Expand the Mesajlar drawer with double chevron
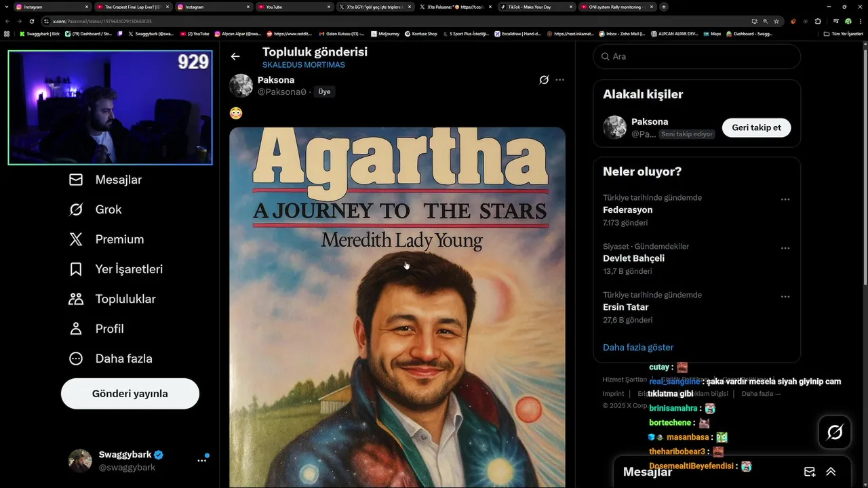Image resolution: width=868 pixels, height=488 pixels. 831,472
